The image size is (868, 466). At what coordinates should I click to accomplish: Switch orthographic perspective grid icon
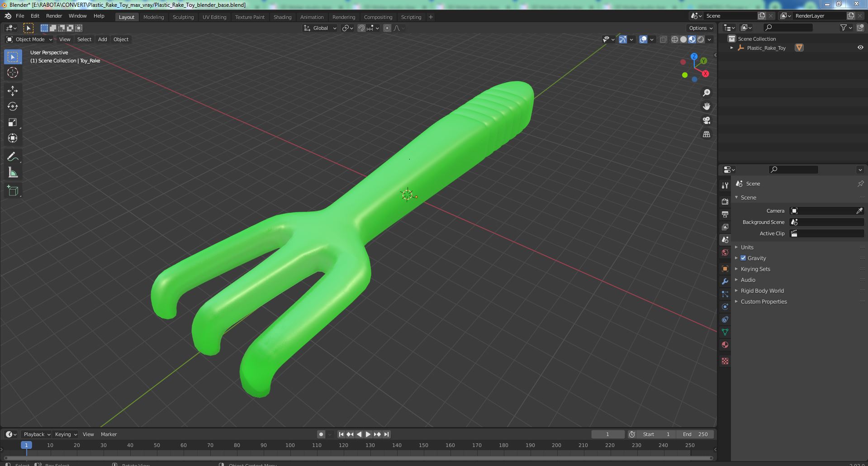[x=706, y=134]
